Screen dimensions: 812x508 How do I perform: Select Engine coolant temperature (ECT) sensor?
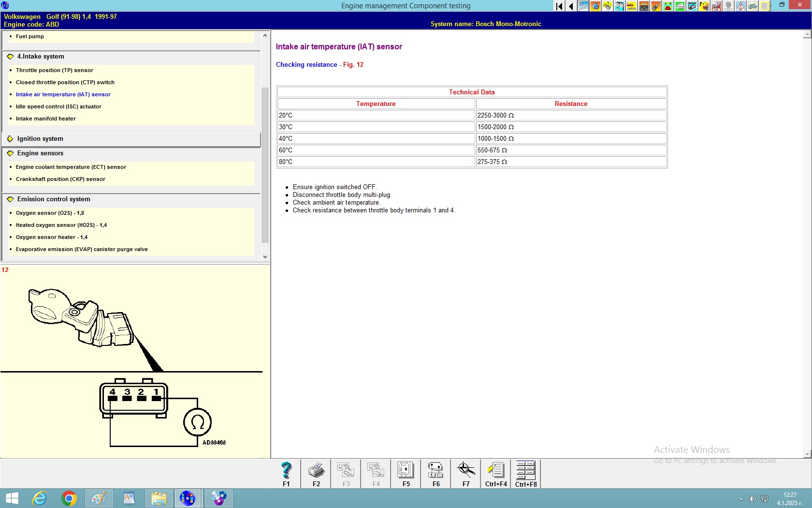[71, 167]
